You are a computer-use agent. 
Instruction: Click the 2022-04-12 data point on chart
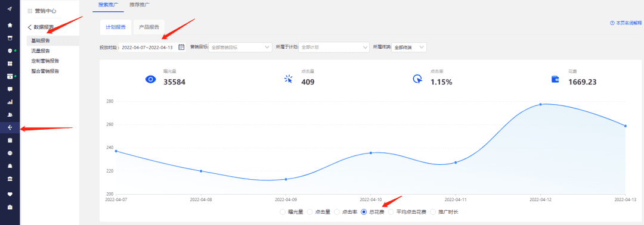click(540, 104)
